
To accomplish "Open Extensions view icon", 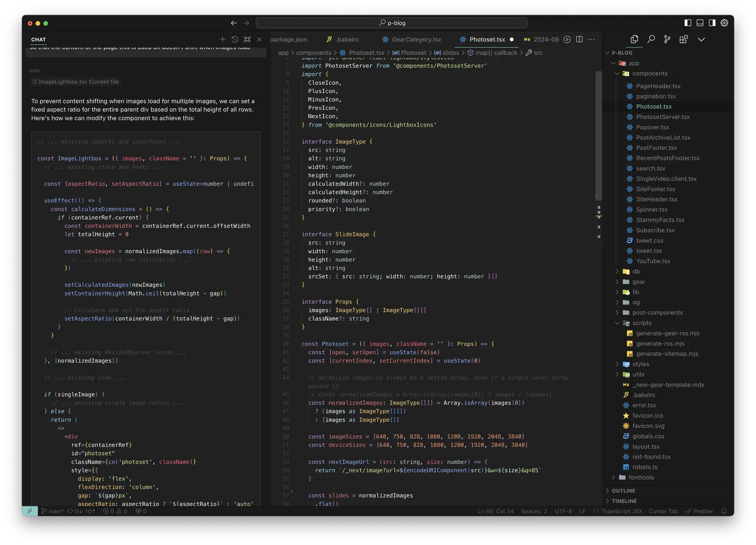I will (683, 39).
